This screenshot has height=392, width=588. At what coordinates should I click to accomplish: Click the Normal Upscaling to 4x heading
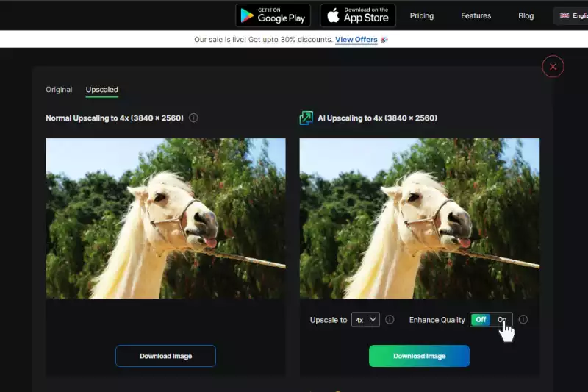pyautogui.click(x=115, y=118)
